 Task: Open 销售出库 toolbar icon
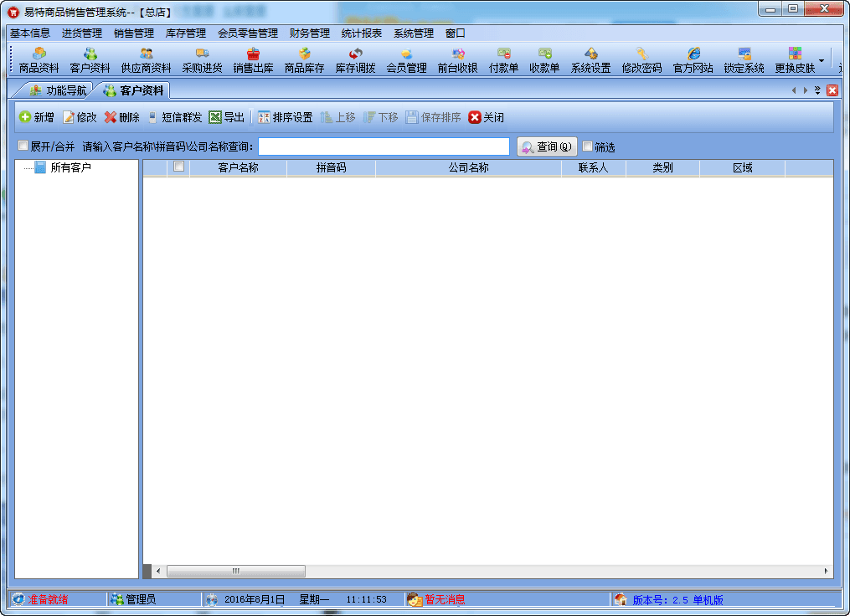click(x=253, y=60)
